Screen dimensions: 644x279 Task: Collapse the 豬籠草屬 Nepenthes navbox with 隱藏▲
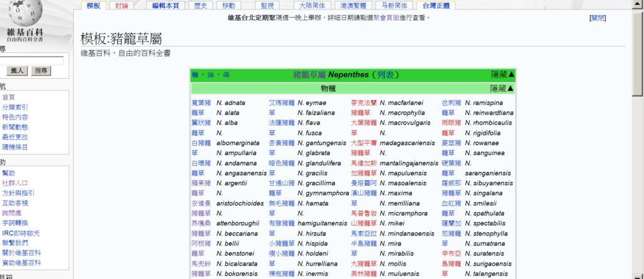click(502, 74)
